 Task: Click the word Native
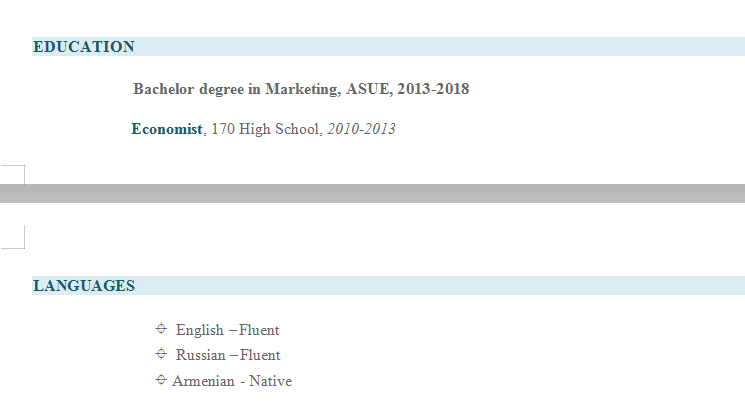click(270, 381)
